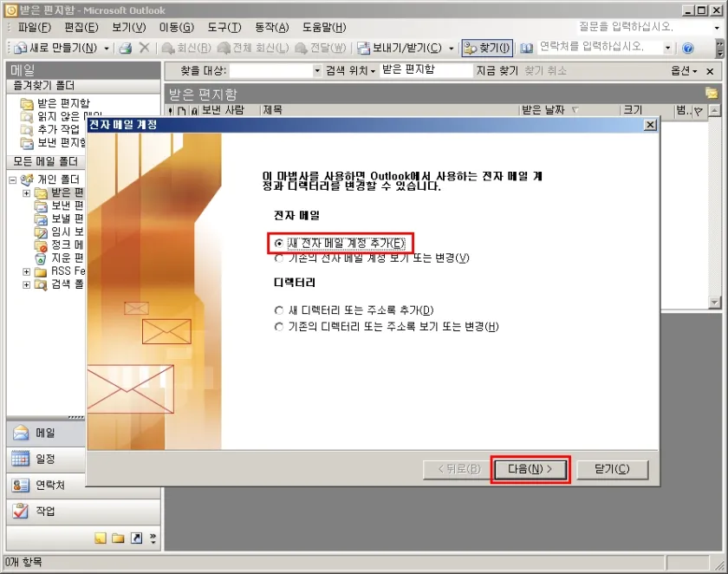This screenshot has height=574, width=728.
Task: Select '새 디렉터리 또는 주소록 추가(D)' radio
Action: pyautogui.click(x=279, y=310)
